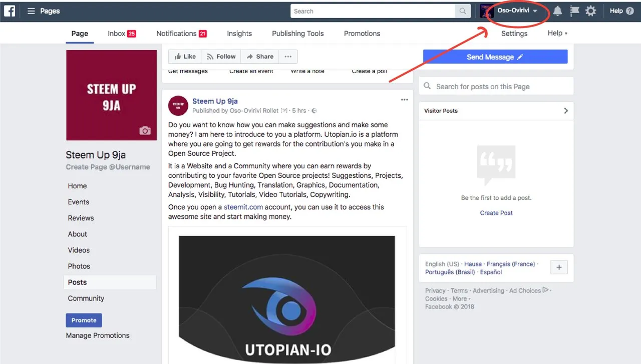
Task: Click the Follow button
Action: [221, 57]
